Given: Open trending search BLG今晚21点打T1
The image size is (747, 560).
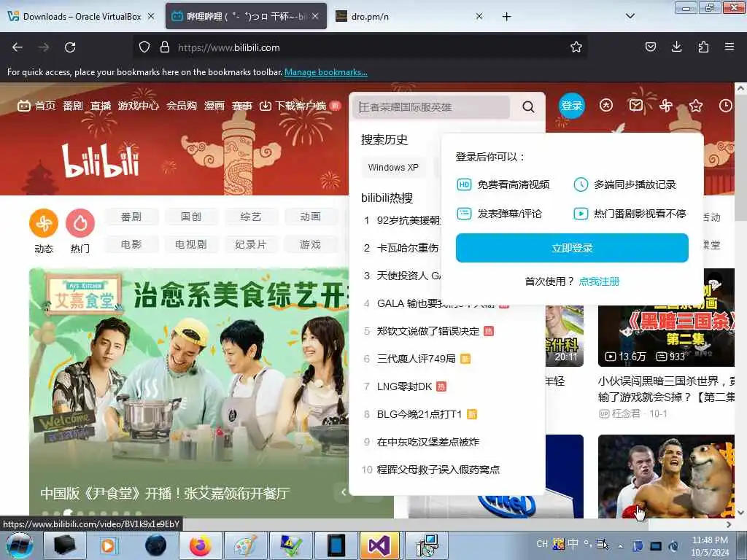Looking at the screenshot, I should pyautogui.click(x=419, y=414).
